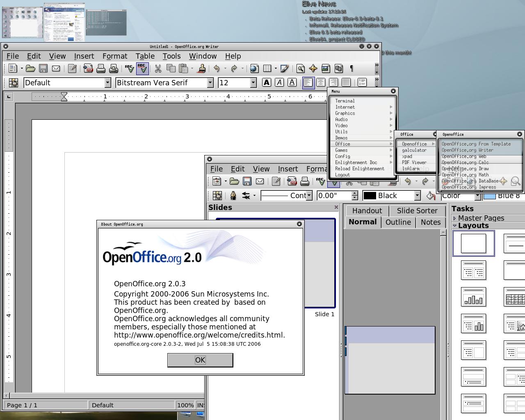The image size is (525, 420).
Task: Click the Paste clipboard icon in Writer
Action: point(183,68)
